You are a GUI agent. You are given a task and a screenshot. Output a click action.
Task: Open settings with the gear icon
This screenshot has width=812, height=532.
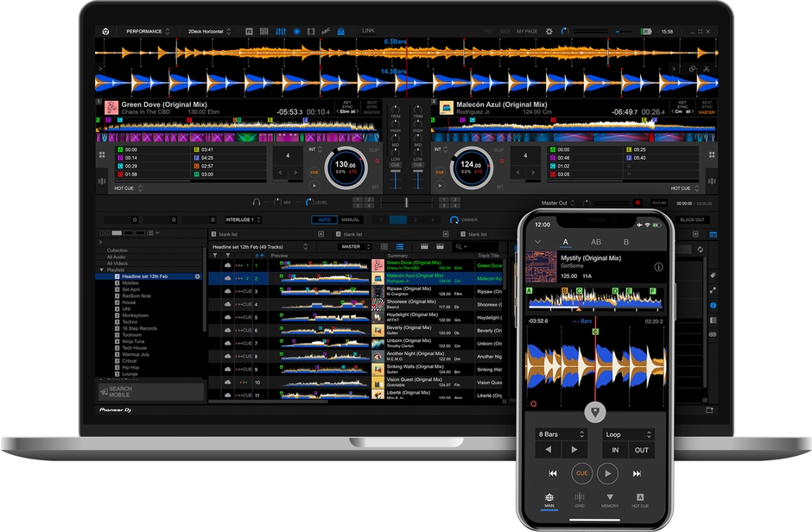(x=548, y=31)
